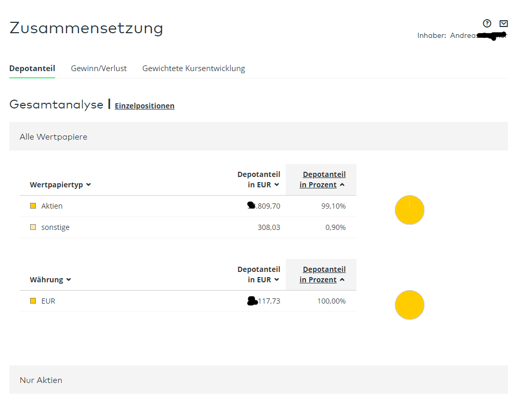Open the Einzelpositionen link

point(144,106)
